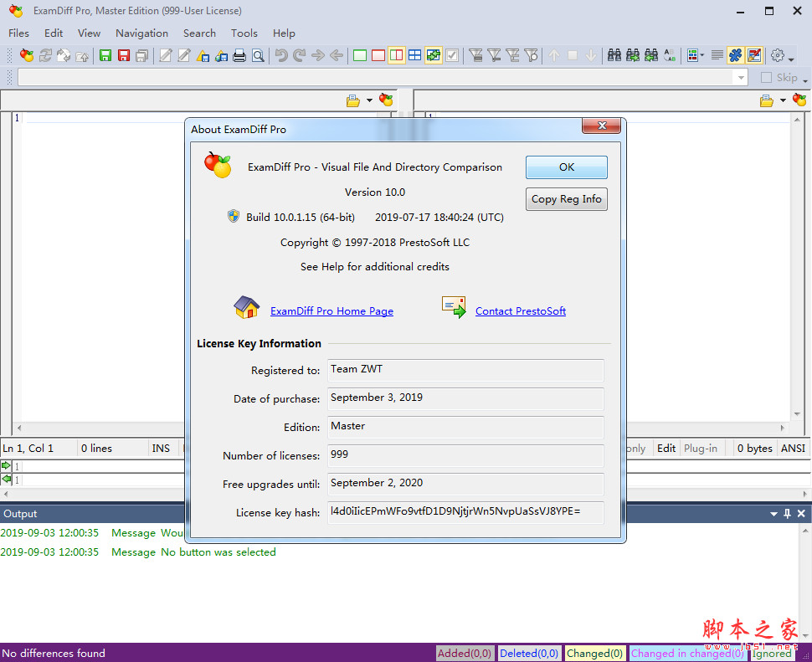Toggle the pin on Output panel
Viewport: 812px width, 662px height.
tap(787, 514)
